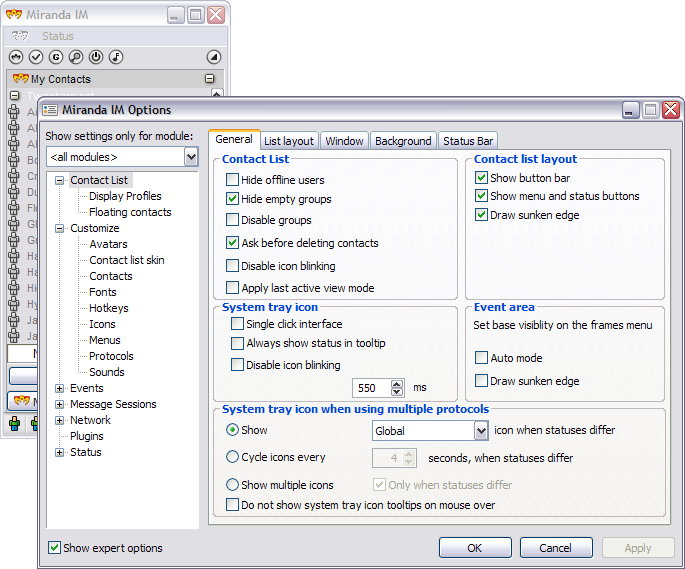The height and width of the screenshot is (569, 685).
Task: Click the My Contacts flame icon
Action: [21, 79]
